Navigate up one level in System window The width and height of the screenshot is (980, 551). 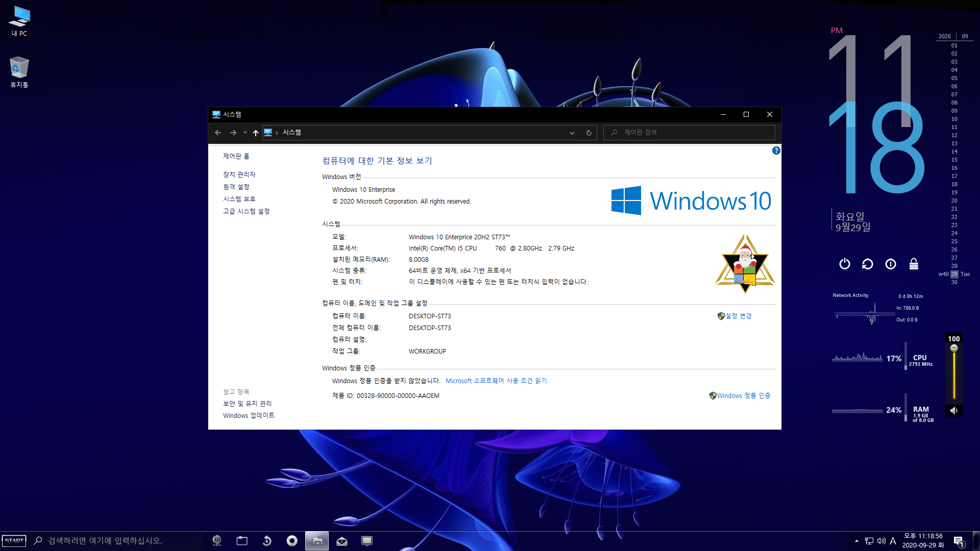click(255, 133)
